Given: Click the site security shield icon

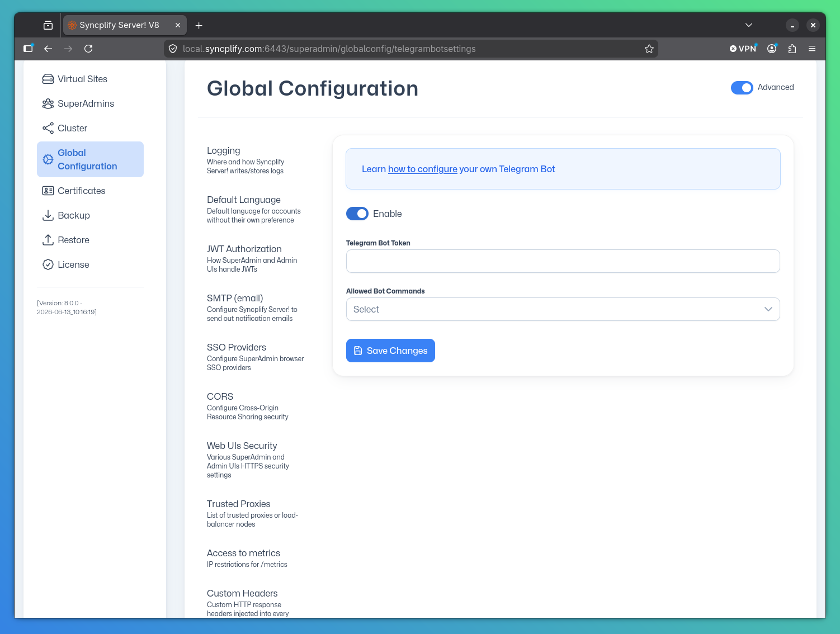Looking at the screenshot, I should [173, 49].
